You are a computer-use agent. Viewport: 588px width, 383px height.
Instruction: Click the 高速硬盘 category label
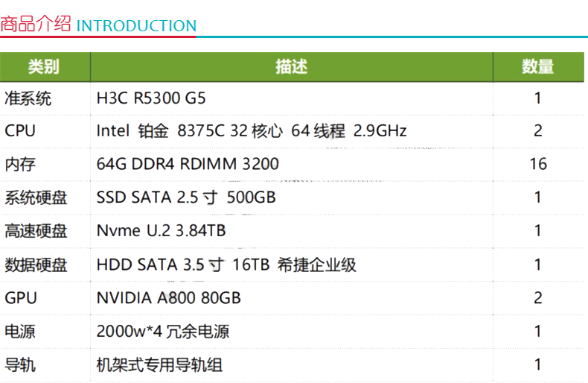[x=36, y=231]
